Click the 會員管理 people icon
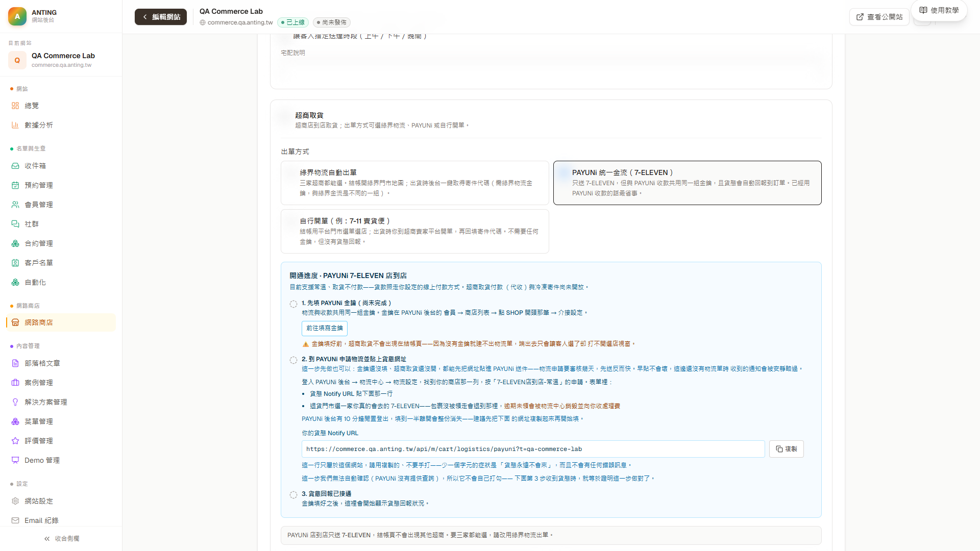 click(15, 205)
